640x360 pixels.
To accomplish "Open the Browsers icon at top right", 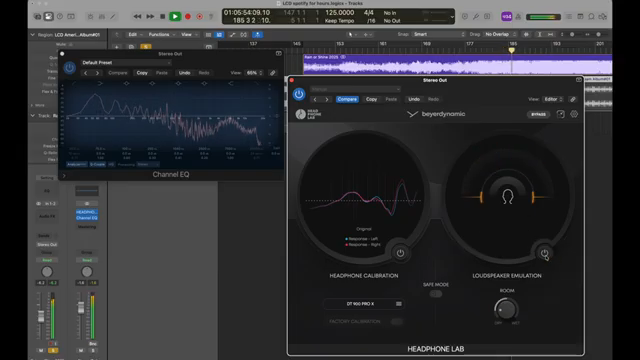I will pyautogui.click(x=602, y=17).
